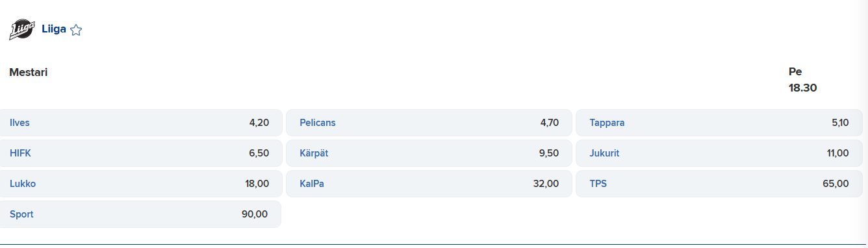Viewport: 868px width, 248px height.
Task: Choose Sport at odds 90,00
Action: (x=140, y=214)
